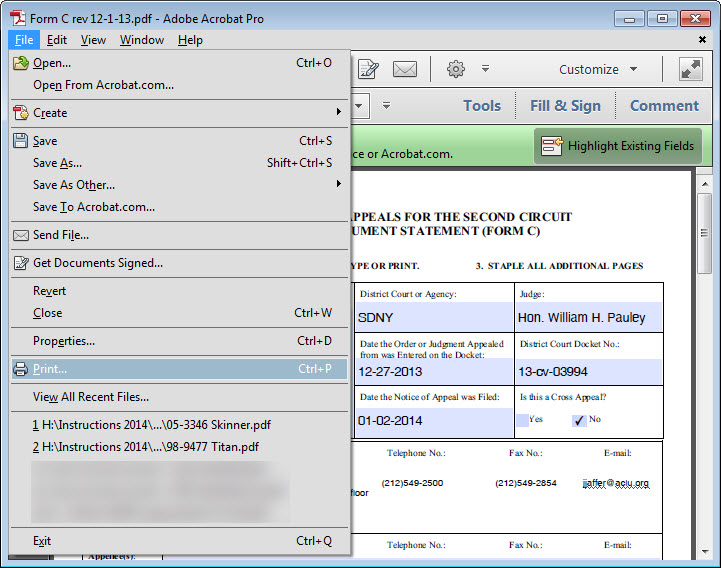Click the Create menu item's icon

[21, 113]
